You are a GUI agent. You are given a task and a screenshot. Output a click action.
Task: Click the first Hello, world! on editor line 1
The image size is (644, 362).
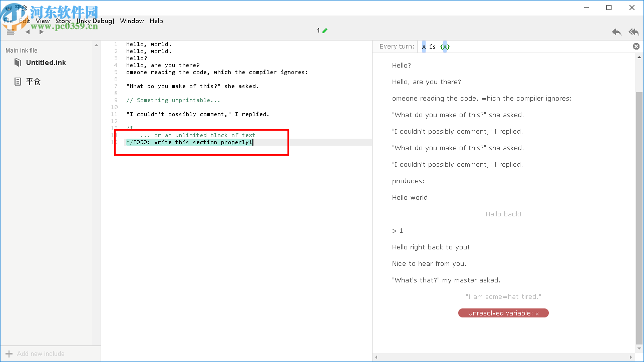coord(149,44)
